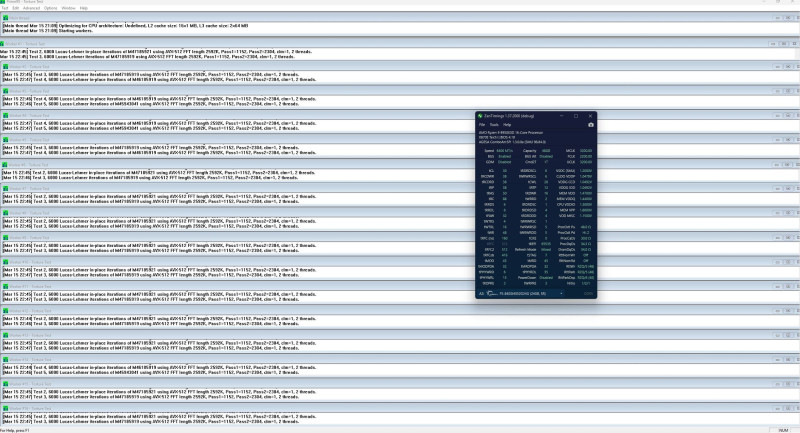
Task: Click the Worker #5 window icon
Action: coord(6,140)
